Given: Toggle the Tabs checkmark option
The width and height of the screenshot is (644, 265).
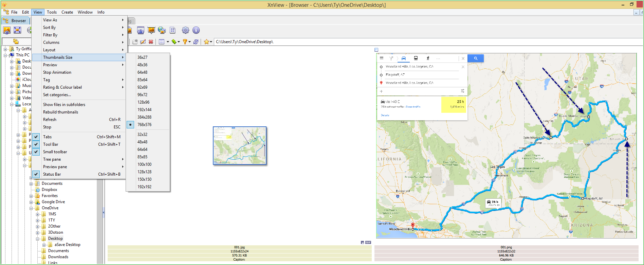Looking at the screenshot, I should [47, 137].
